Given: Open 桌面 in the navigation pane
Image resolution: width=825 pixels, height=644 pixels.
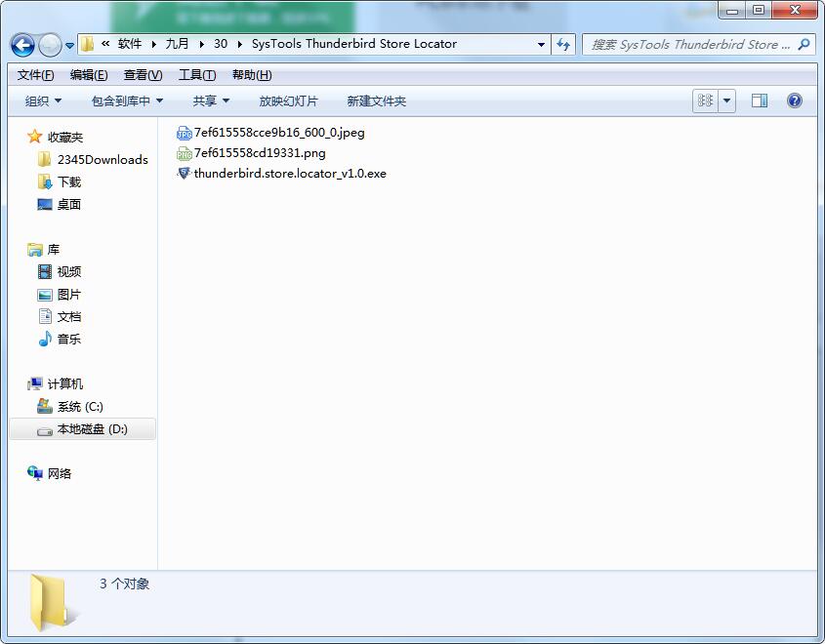Looking at the screenshot, I should [x=69, y=205].
